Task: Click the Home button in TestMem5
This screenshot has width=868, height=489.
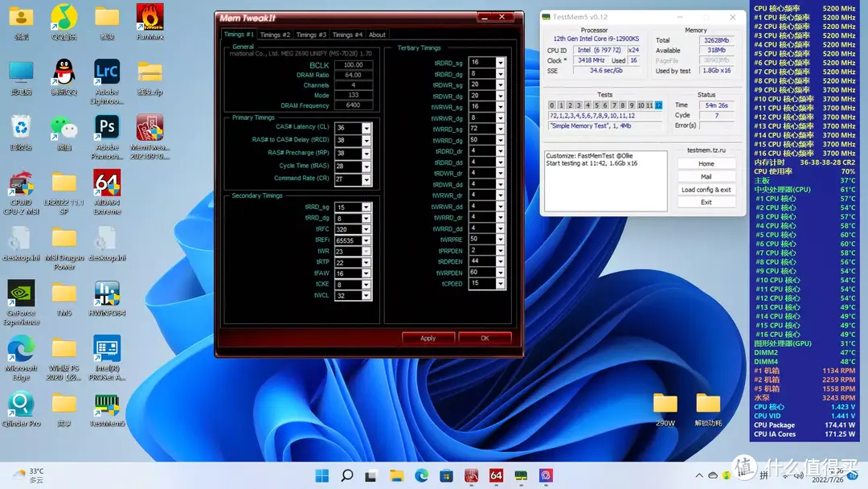Action: (x=706, y=164)
